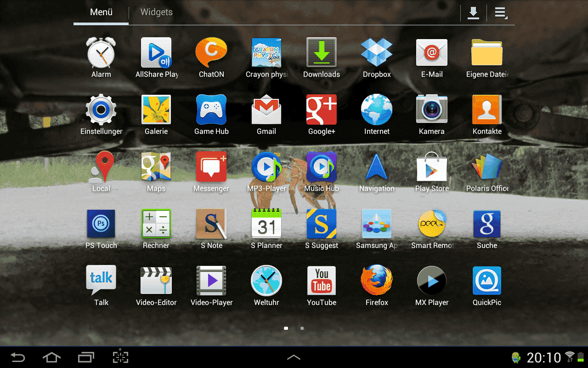Image resolution: width=588 pixels, height=368 pixels.
Task: Expand mini apps tray arrow
Action: [x=294, y=357]
